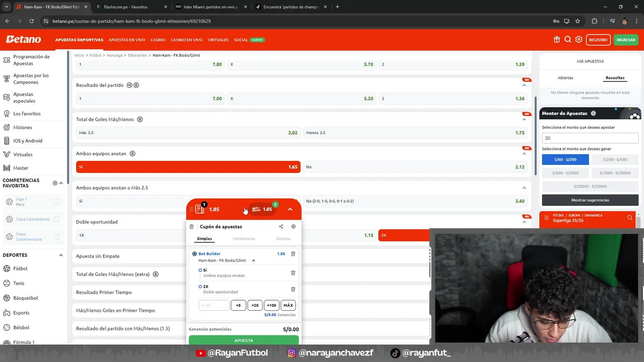Open the Chrome extensions puzzle icon
Screen dimensions: 644x362
[594, 21]
